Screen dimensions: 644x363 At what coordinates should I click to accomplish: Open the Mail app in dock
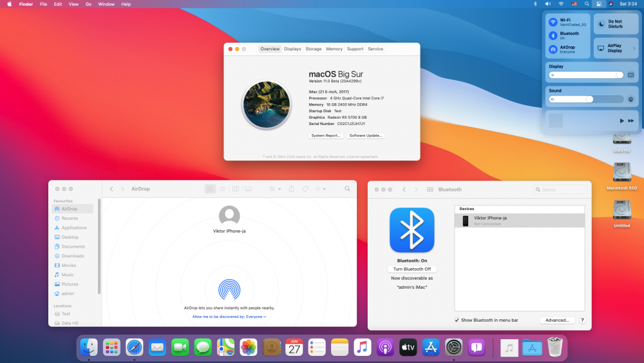pyautogui.click(x=157, y=348)
